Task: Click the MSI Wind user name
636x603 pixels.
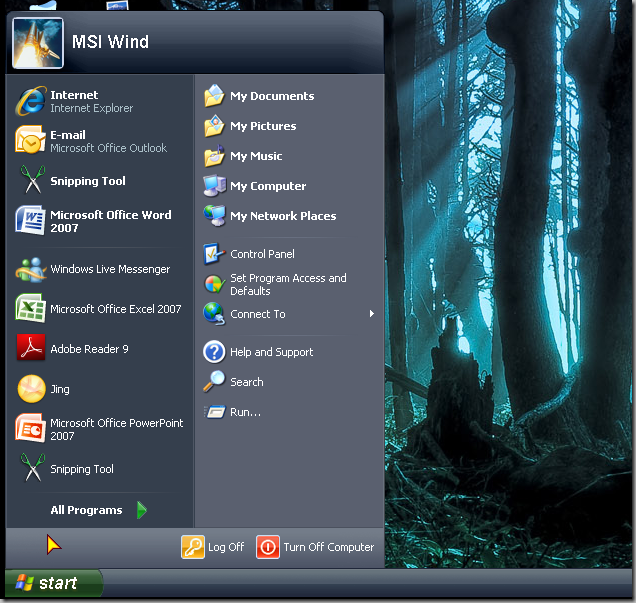Action: [110, 42]
